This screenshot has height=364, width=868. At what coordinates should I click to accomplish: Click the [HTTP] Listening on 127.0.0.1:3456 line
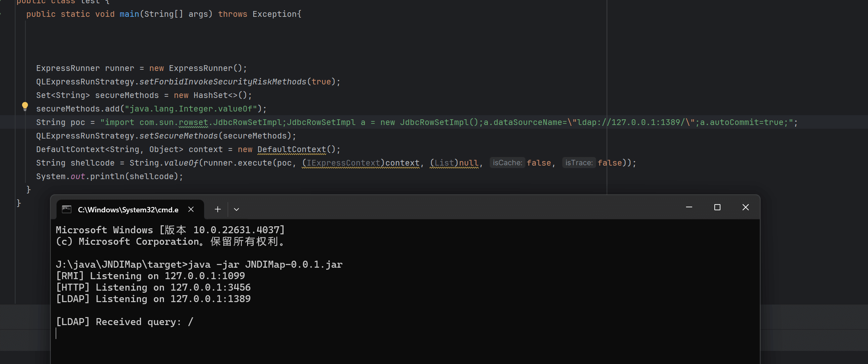pos(153,287)
